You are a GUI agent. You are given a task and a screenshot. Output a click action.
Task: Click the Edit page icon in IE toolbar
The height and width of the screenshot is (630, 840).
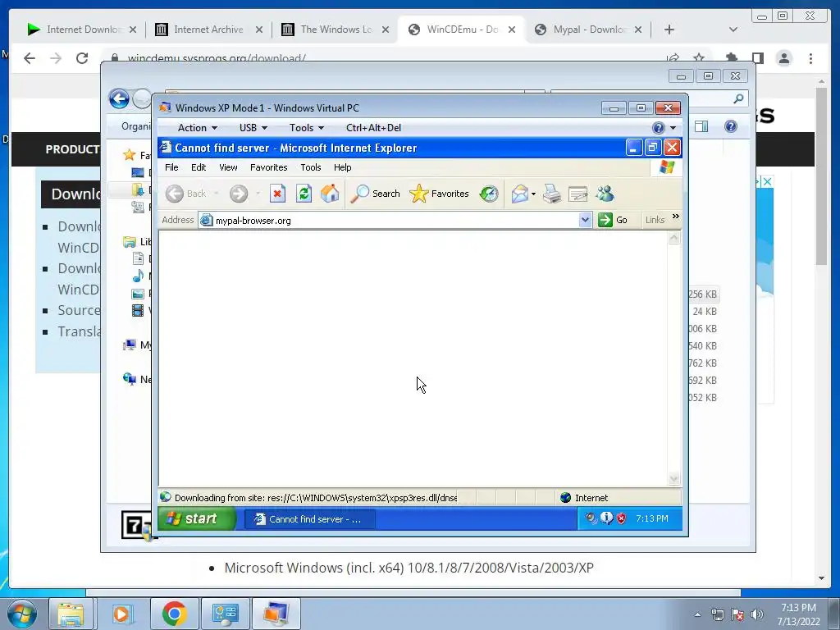[x=577, y=194]
